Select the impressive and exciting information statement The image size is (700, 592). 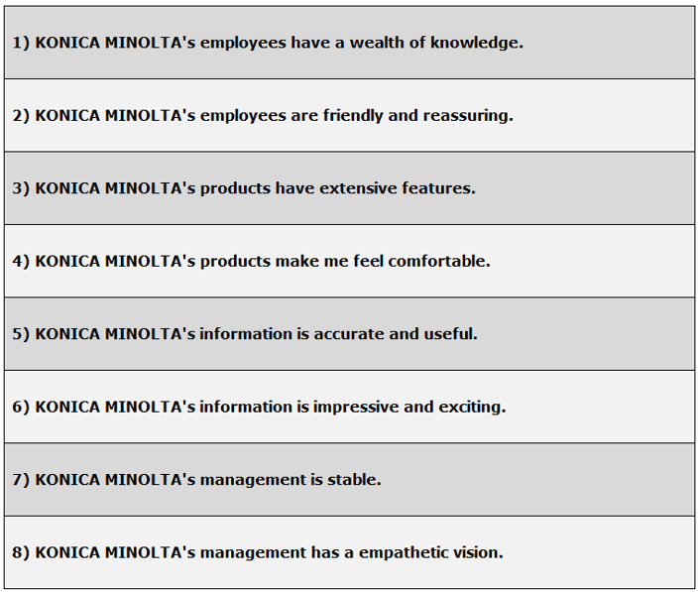click(x=259, y=407)
